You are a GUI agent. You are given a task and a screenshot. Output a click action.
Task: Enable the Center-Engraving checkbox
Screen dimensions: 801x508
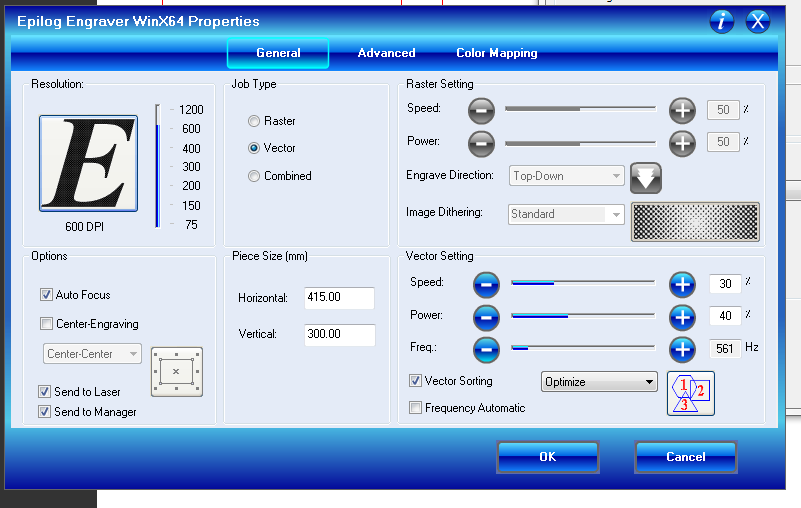coord(46,324)
